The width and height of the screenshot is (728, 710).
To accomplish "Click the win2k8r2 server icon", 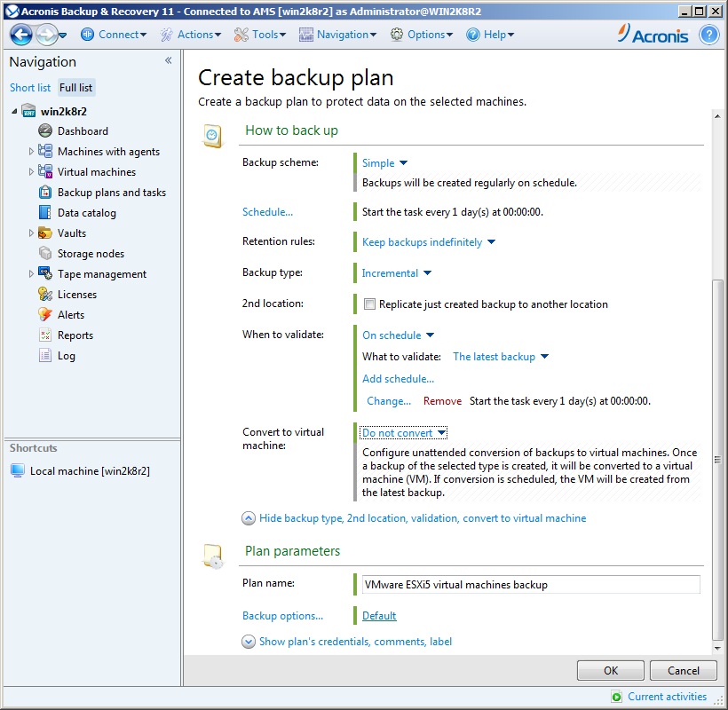I will (28, 111).
